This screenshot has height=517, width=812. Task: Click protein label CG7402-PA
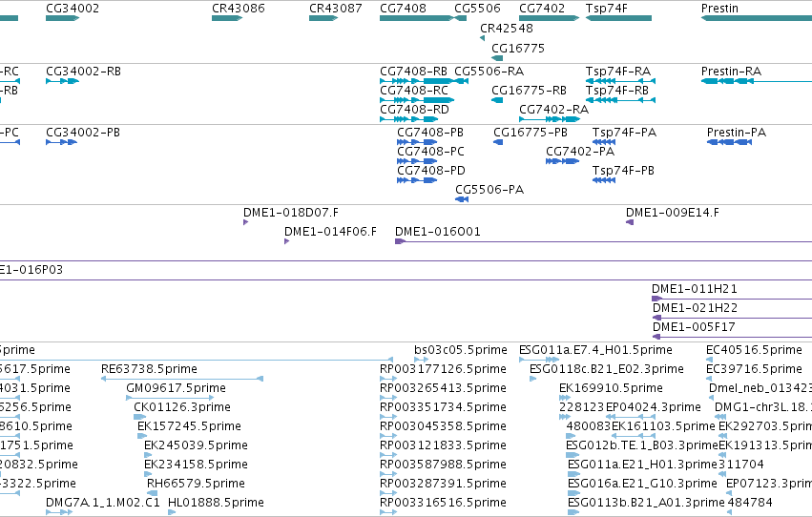tap(580, 152)
